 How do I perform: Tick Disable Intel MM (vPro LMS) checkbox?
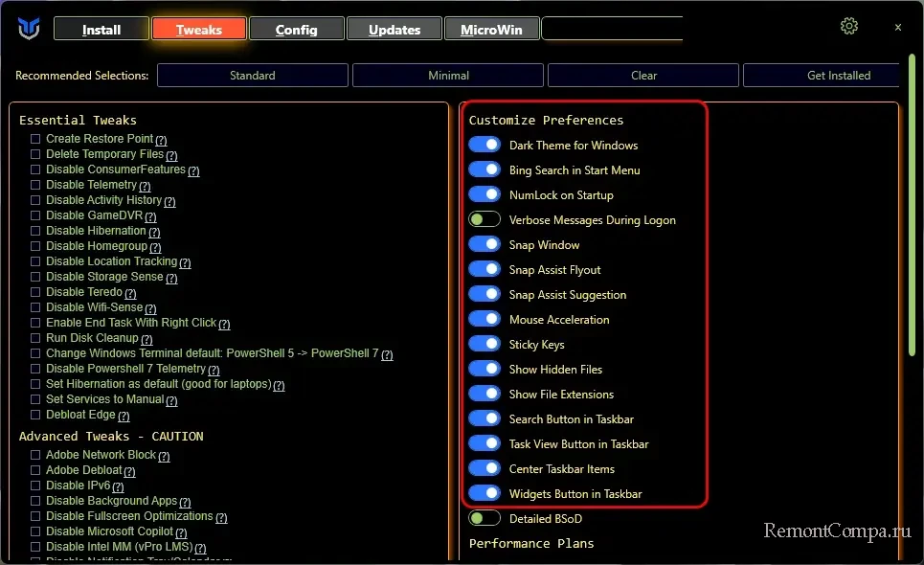(x=35, y=547)
